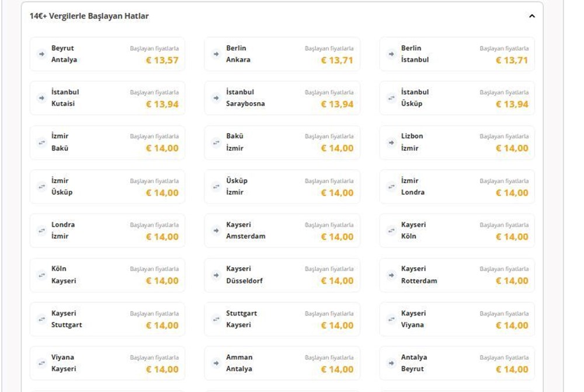The width and height of the screenshot is (584, 392).
Task: Click the € 14,00 price for İzmir–Londra
Action: click(x=512, y=193)
